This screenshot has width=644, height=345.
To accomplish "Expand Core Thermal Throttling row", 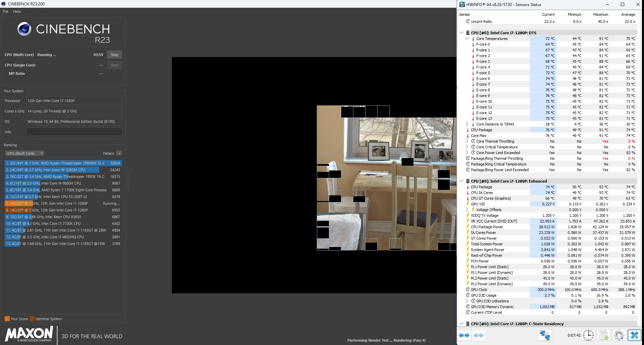I will (467, 141).
